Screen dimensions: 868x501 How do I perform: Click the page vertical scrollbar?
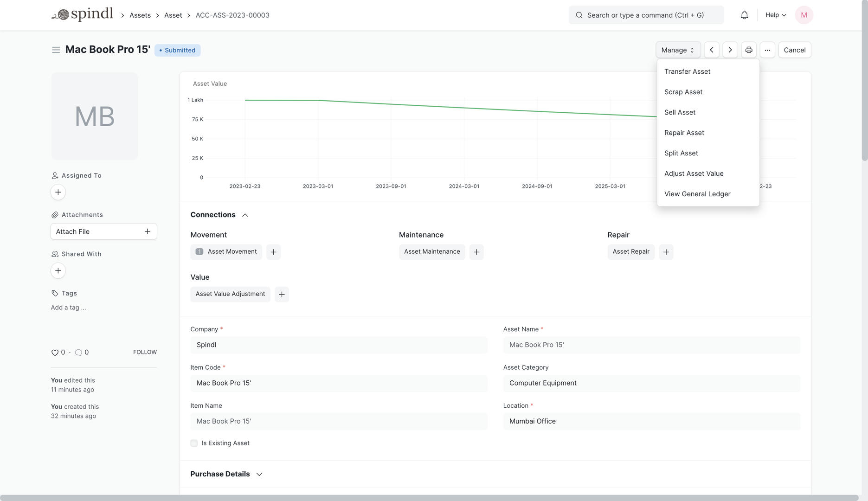point(864,80)
